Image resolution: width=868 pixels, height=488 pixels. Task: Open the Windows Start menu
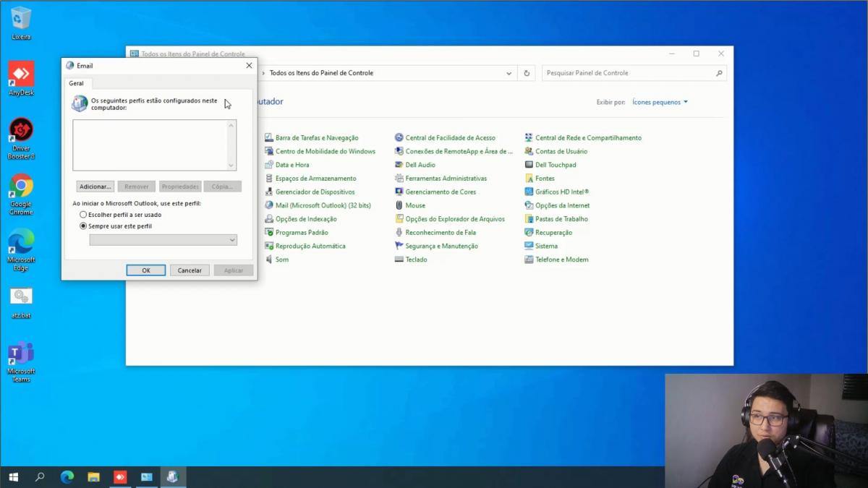[x=13, y=477]
